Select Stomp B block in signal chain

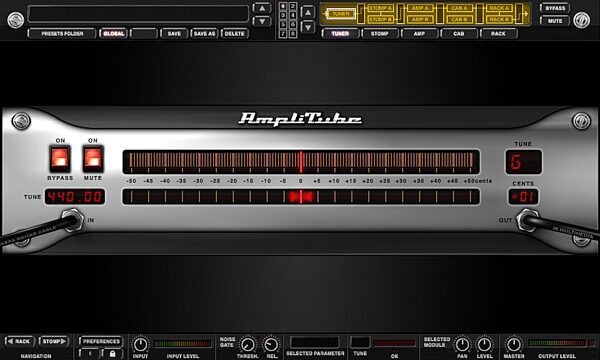coord(380,19)
